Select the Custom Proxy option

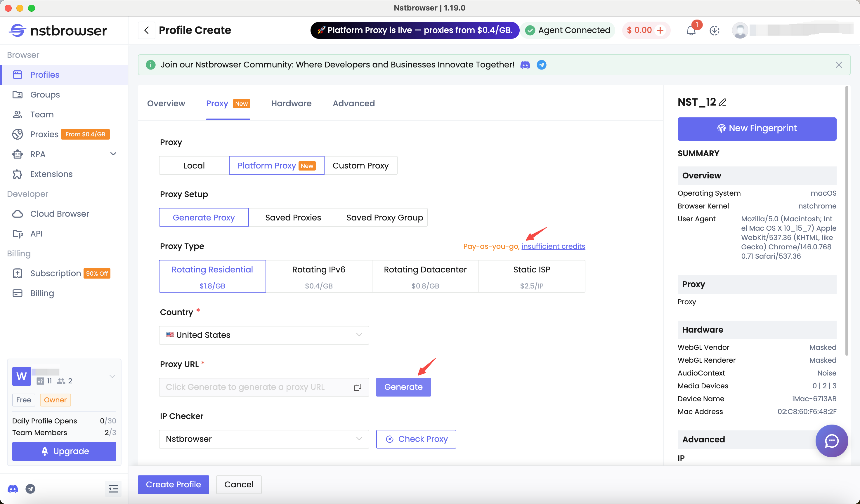pos(360,166)
